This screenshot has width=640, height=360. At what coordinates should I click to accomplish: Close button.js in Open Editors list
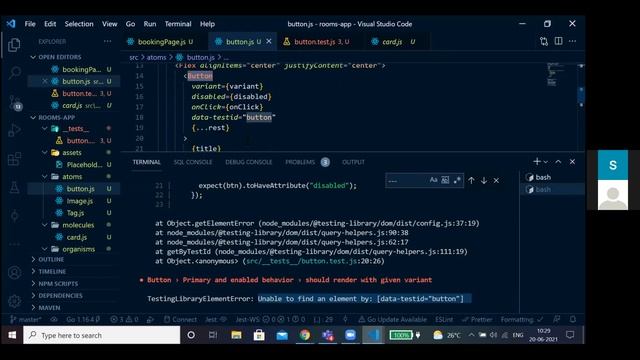click(45, 81)
